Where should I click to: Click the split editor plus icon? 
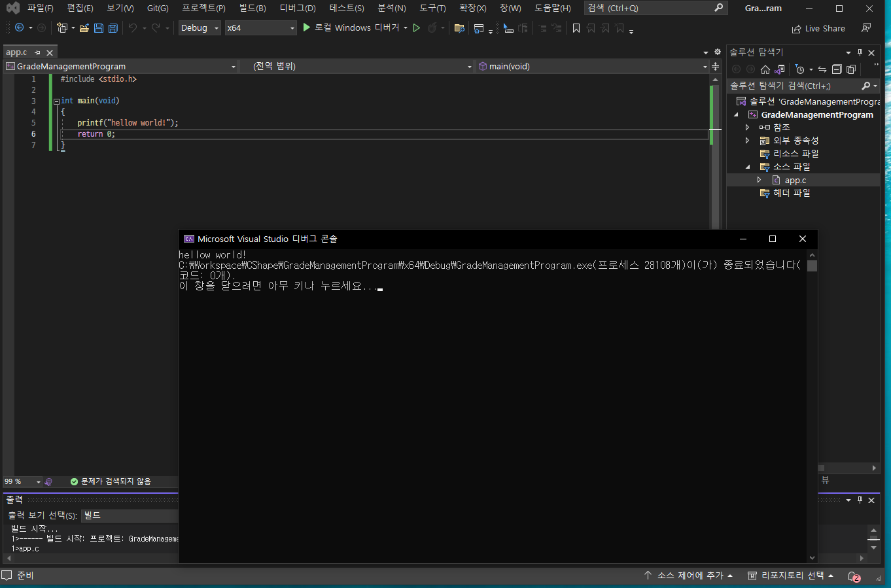pos(716,66)
